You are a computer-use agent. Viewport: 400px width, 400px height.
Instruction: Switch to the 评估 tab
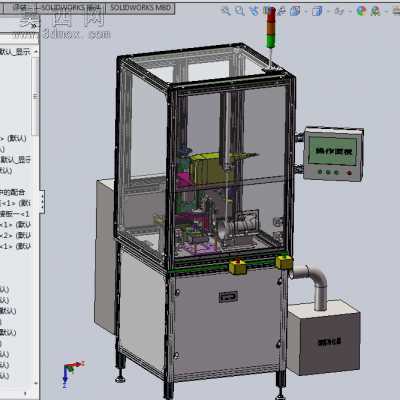(19, 8)
